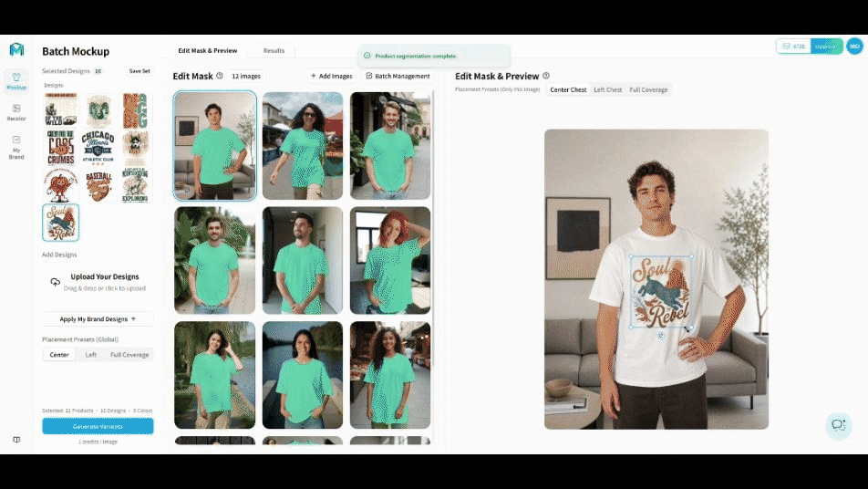Open Batch Management

398,76
